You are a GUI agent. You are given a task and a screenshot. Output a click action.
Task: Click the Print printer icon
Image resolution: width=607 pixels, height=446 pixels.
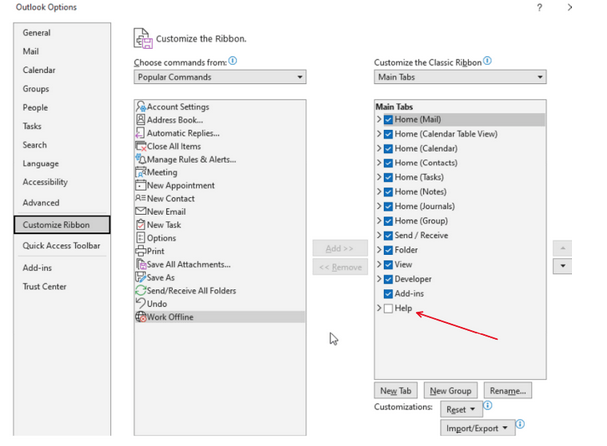(x=141, y=251)
